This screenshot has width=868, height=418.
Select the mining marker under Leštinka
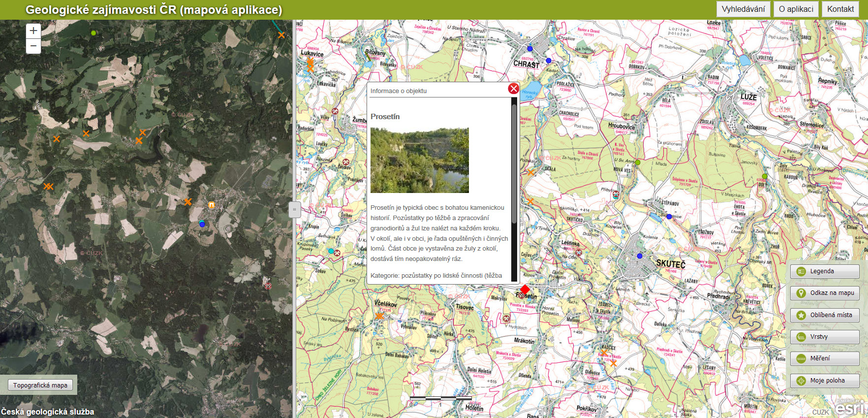(x=579, y=253)
